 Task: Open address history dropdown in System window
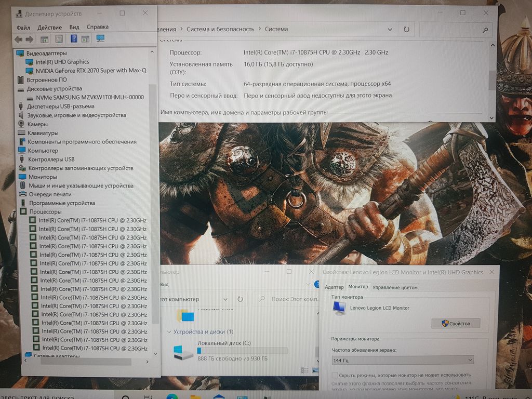coord(393,30)
